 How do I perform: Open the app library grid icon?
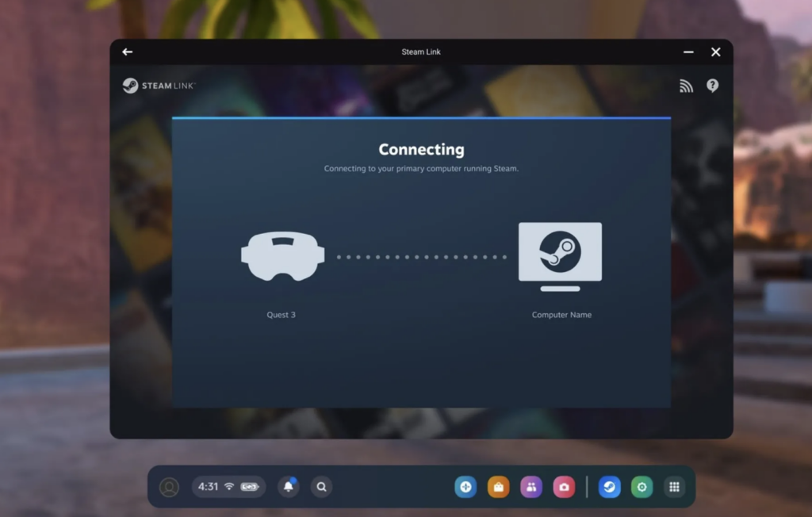click(674, 487)
